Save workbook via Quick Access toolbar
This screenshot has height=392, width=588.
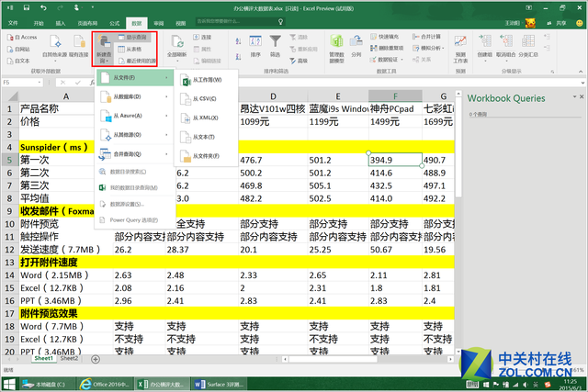[x=27, y=7]
